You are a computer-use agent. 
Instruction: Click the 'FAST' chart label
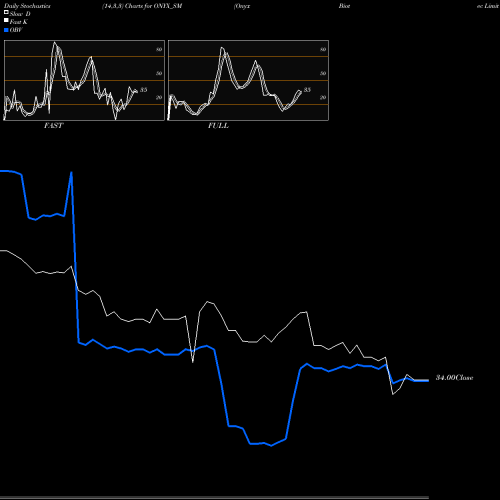[53, 126]
